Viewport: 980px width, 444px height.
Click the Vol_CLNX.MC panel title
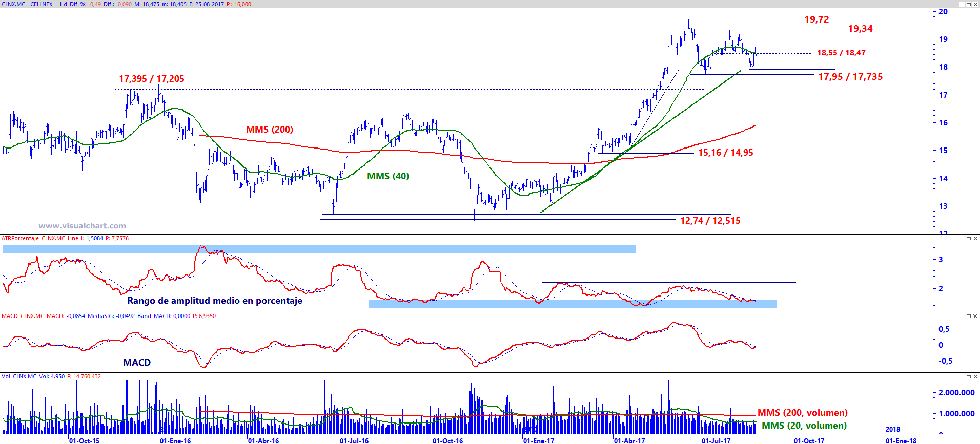(19, 377)
